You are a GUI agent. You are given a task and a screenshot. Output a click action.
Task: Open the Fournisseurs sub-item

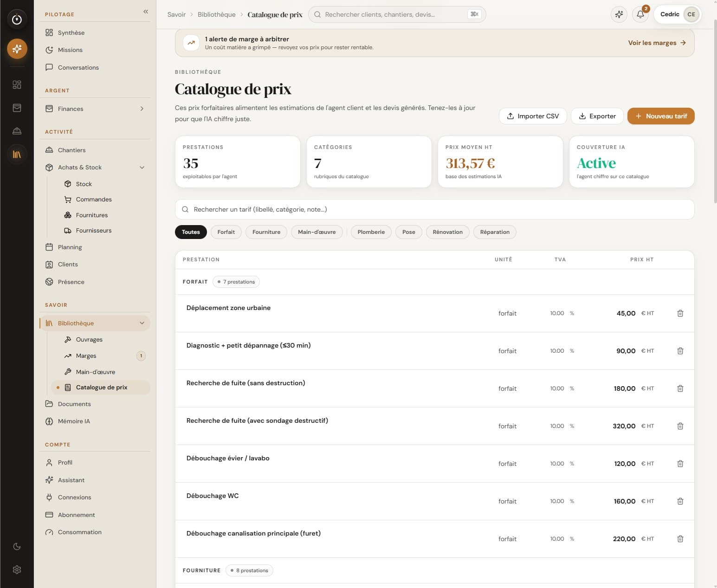tap(101, 230)
